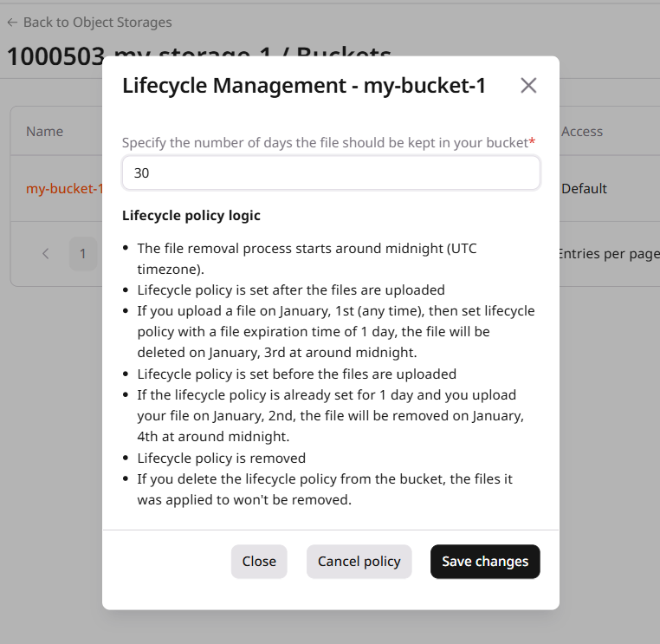Open the my-bucket-1 link in table
The image size is (660, 644).
click(x=64, y=188)
